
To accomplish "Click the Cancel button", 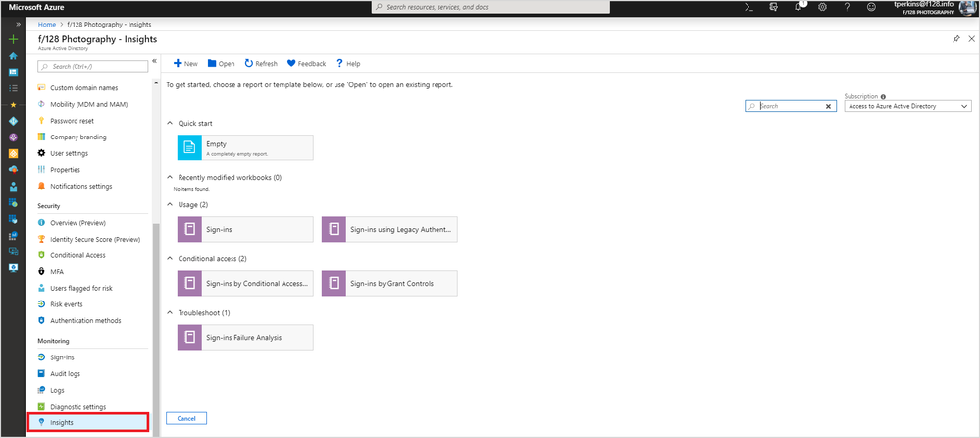I will 186,418.
